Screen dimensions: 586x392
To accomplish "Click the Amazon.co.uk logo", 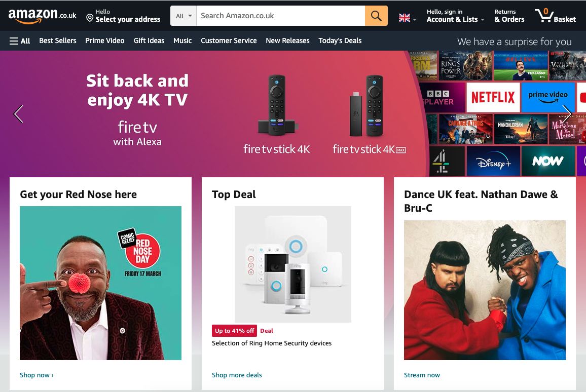I will click(x=42, y=16).
